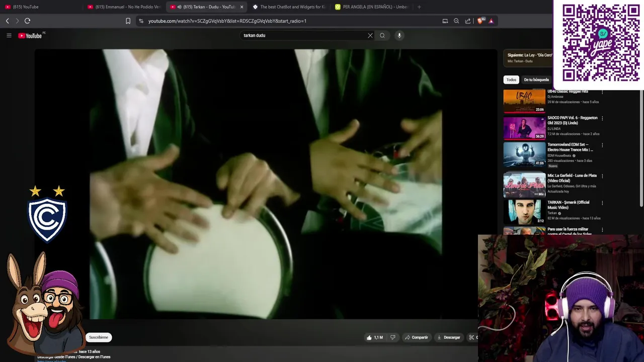This screenshot has width=644, height=362.
Task: Open options for Tomorrowland EDM Set
Action: point(602,145)
